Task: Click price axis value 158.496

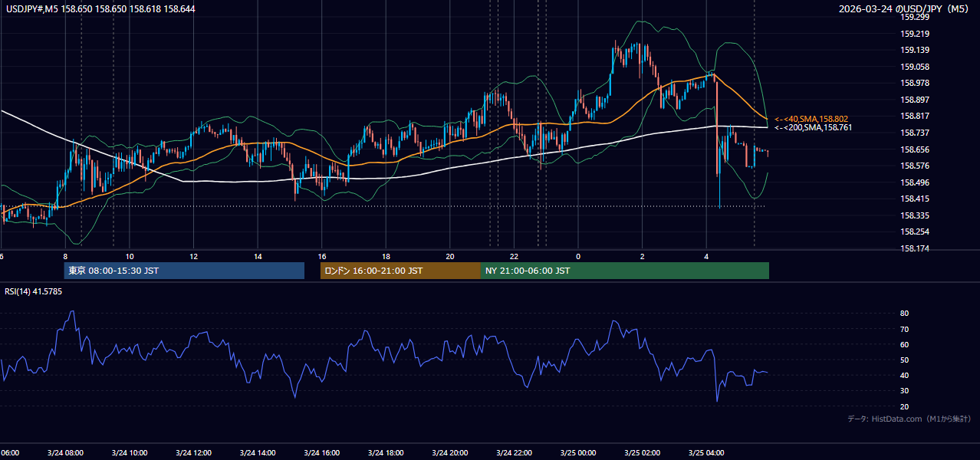Action: [x=916, y=182]
